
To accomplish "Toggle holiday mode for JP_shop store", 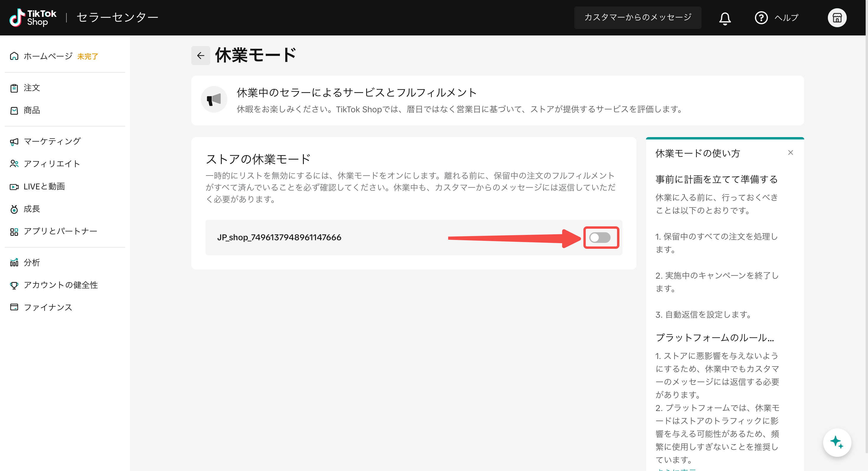I will (x=600, y=237).
